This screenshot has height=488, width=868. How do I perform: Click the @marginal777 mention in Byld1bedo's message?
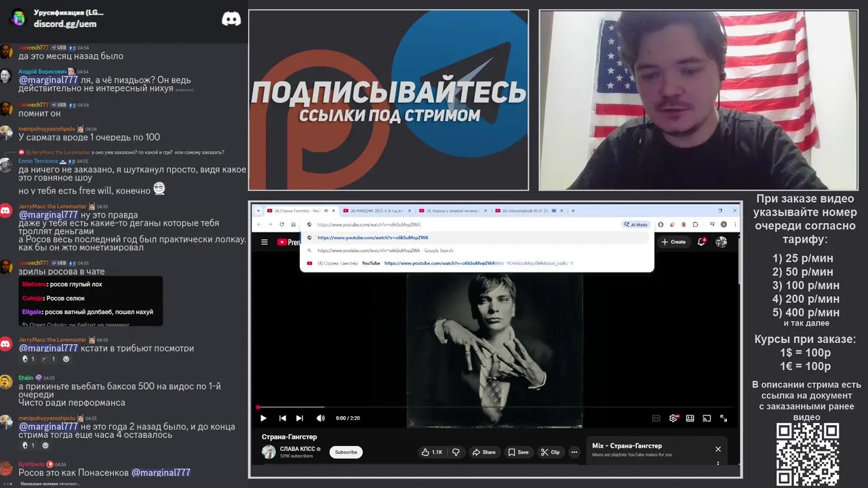[161, 472]
